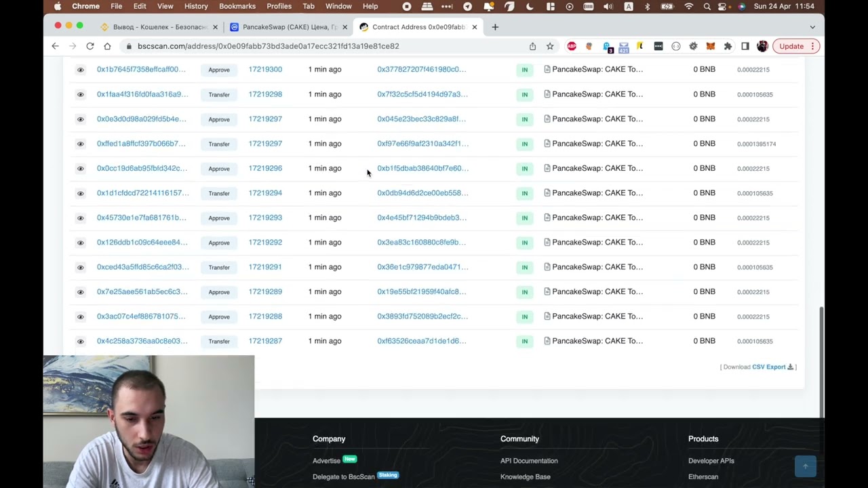Open transaction 0x4c258a3736aa0c8e03

tap(142, 341)
